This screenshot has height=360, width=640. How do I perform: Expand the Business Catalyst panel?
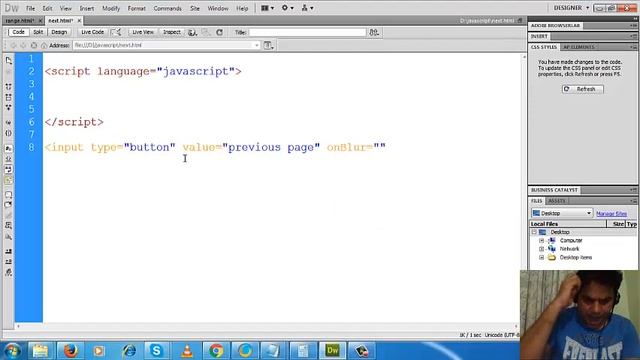(554, 190)
